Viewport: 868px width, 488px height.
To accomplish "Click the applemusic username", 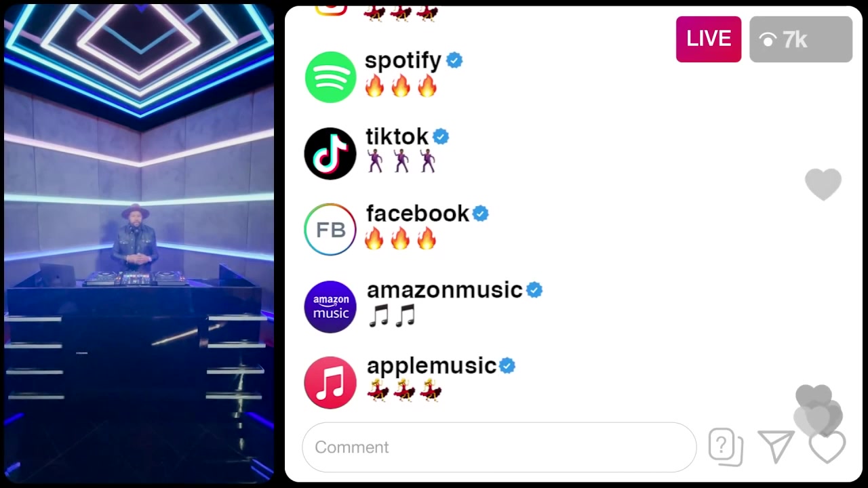I will [x=431, y=366].
